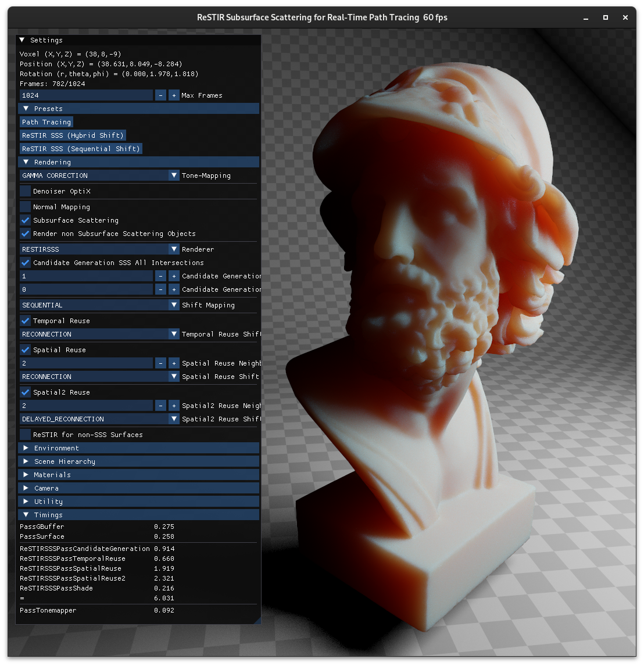Open the Renderer RESTIRSSS dropdown
The height and width of the screenshot is (666, 644).
(99, 249)
